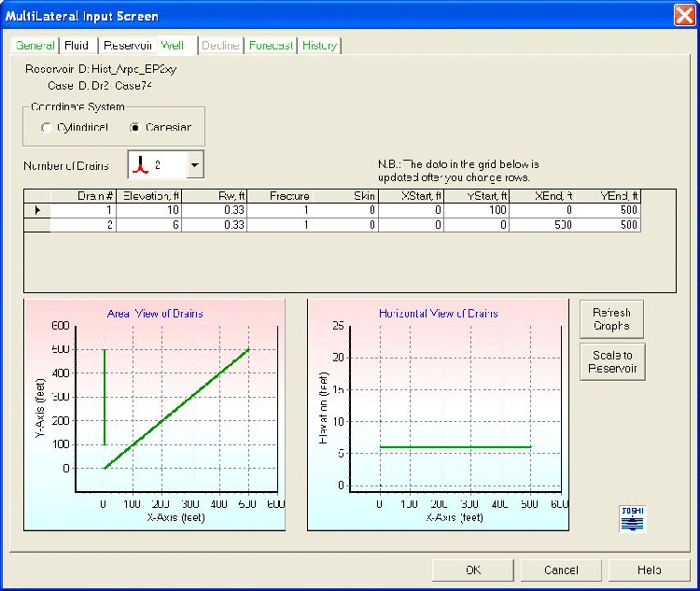Viewport: 700px width, 591px height.
Task: Click the Drain # column header
Action: tap(83, 196)
